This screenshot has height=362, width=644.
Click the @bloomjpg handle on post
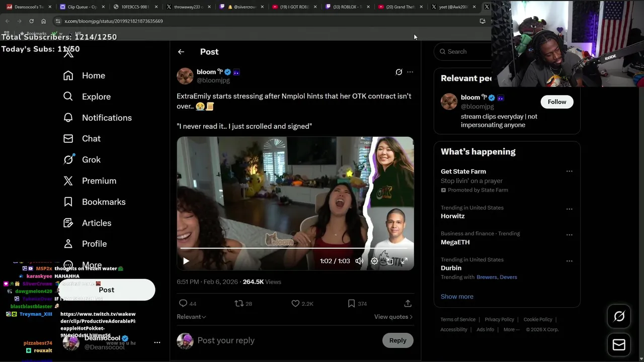[213, 80]
